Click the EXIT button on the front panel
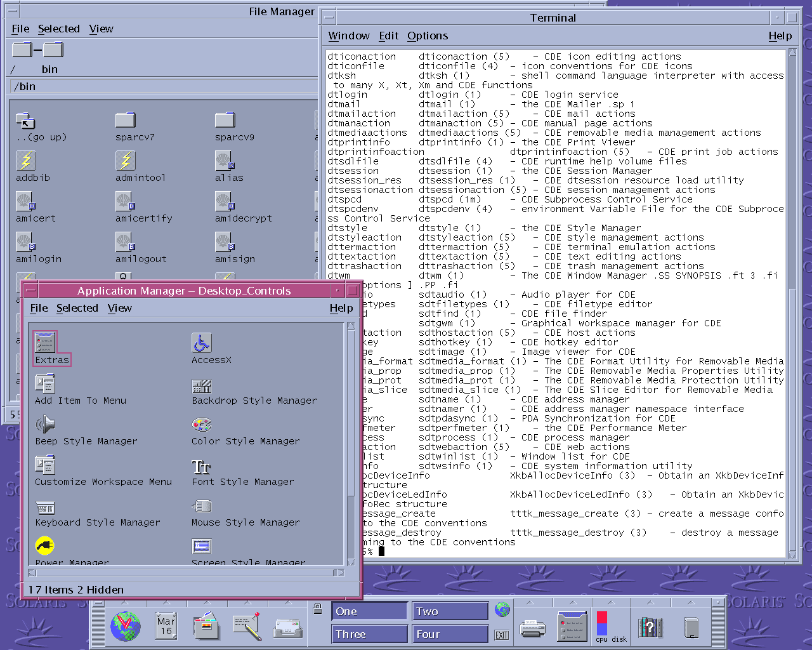The height and width of the screenshot is (650, 812). coord(502,635)
